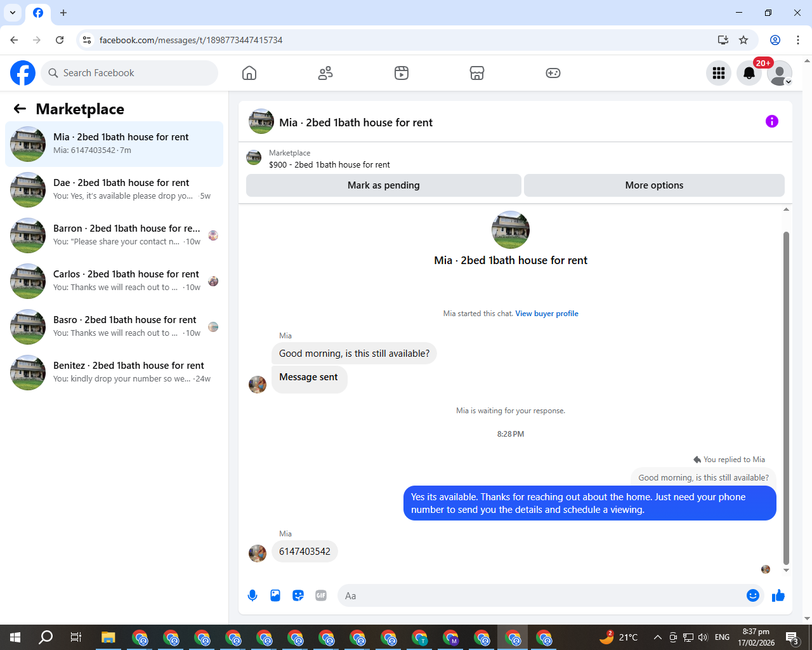
Task: Click the blue 'Yes its available' reply bubble
Action: click(x=590, y=503)
